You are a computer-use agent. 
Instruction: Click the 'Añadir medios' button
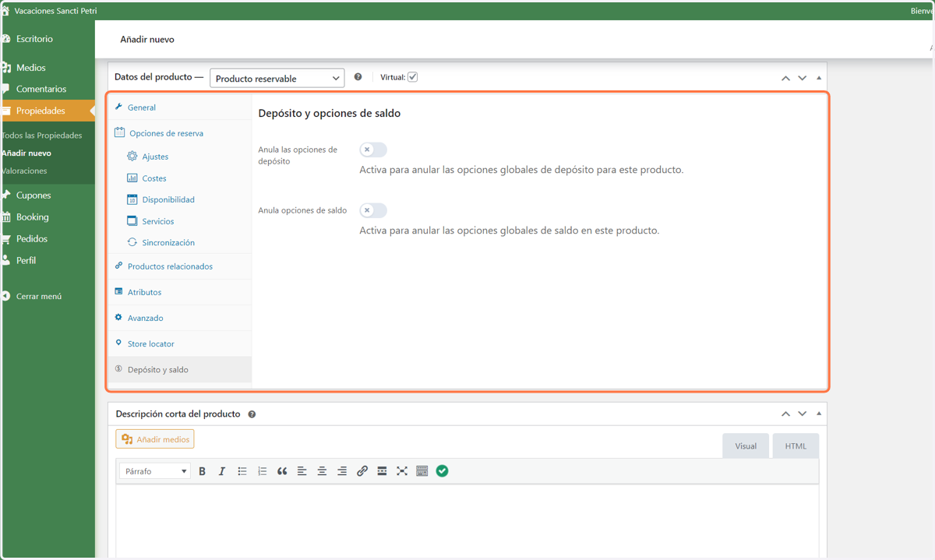tap(155, 439)
